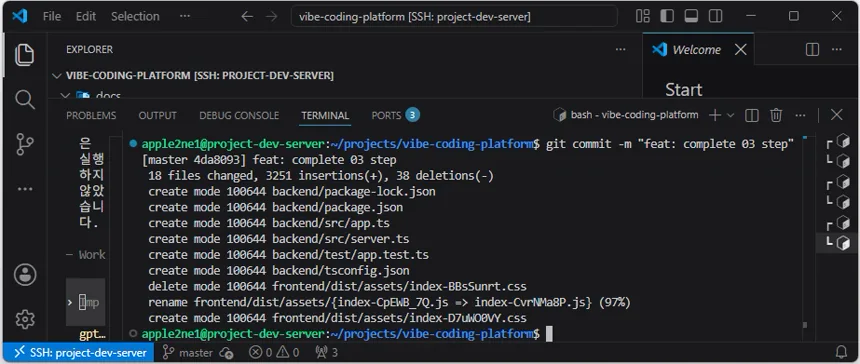The image size is (860, 364).
Task: Close the terminal panel
Action: point(836,115)
